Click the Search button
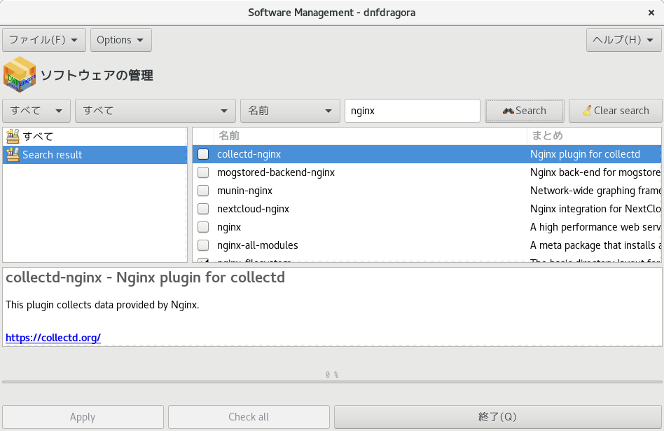This screenshot has height=431, width=664. (525, 111)
